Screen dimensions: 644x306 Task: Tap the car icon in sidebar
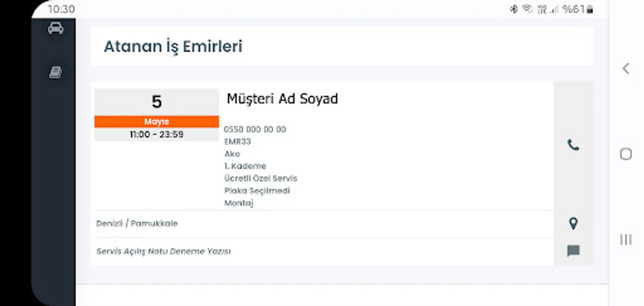coord(55,28)
